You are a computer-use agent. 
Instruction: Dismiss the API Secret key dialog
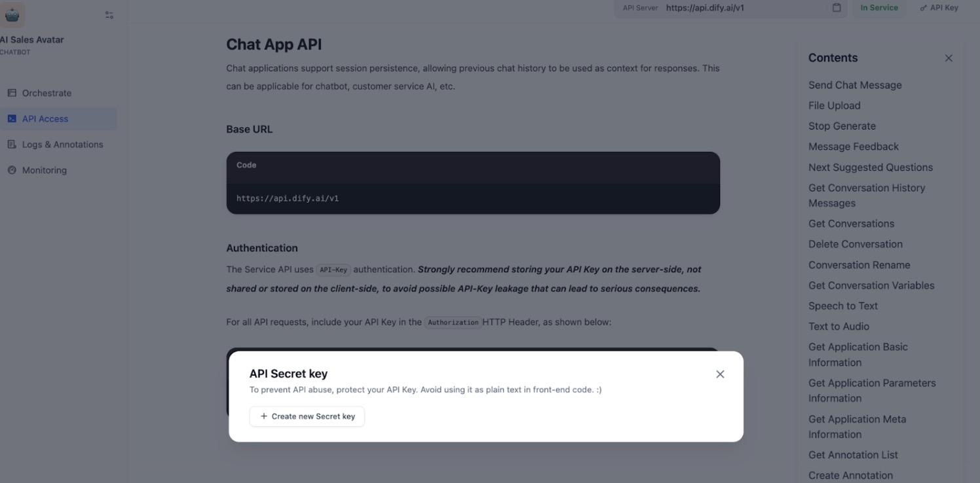[719, 373]
